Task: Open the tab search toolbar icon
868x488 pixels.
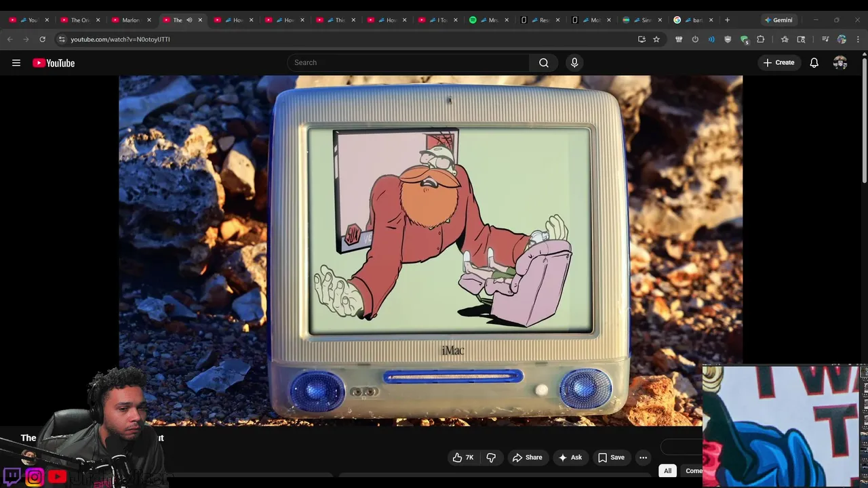Action: pyautogui.click(x=801, y=39)
